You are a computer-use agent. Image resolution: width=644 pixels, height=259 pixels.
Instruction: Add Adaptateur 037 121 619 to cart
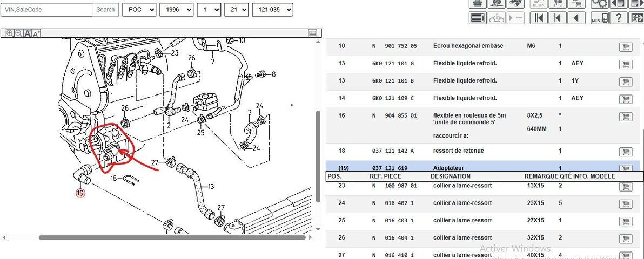point(626,168)
